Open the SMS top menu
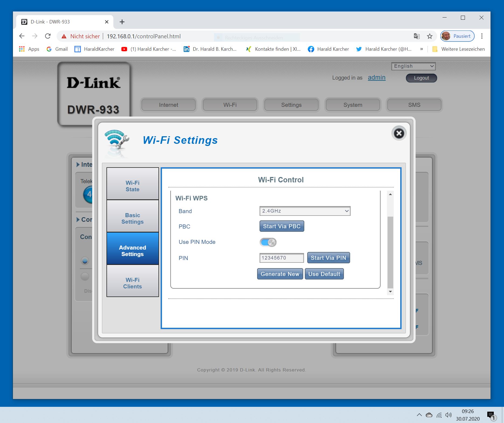504x423 pixels. point(414,105)
